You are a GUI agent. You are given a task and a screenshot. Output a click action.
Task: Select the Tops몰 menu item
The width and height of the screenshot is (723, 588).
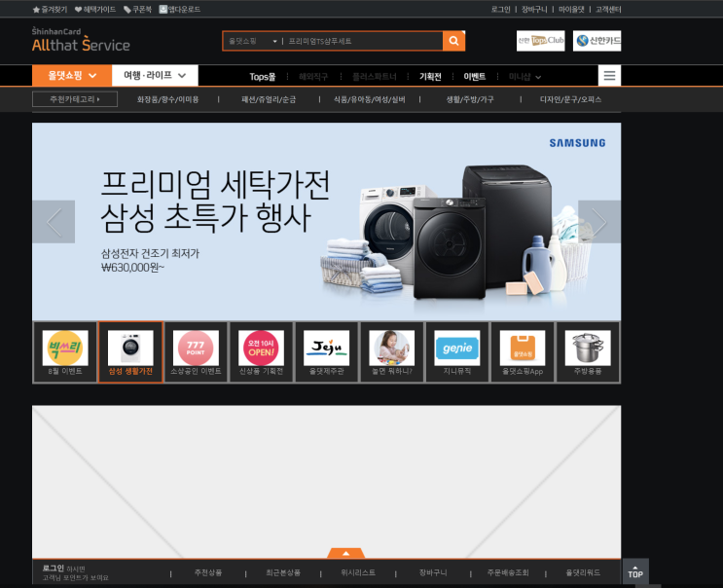coord(263,77)
